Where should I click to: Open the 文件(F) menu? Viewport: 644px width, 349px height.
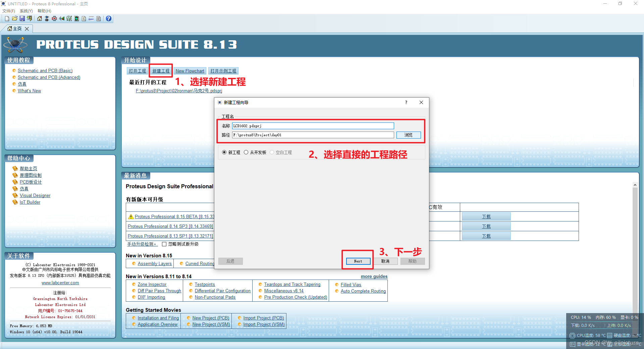[9, 11]
